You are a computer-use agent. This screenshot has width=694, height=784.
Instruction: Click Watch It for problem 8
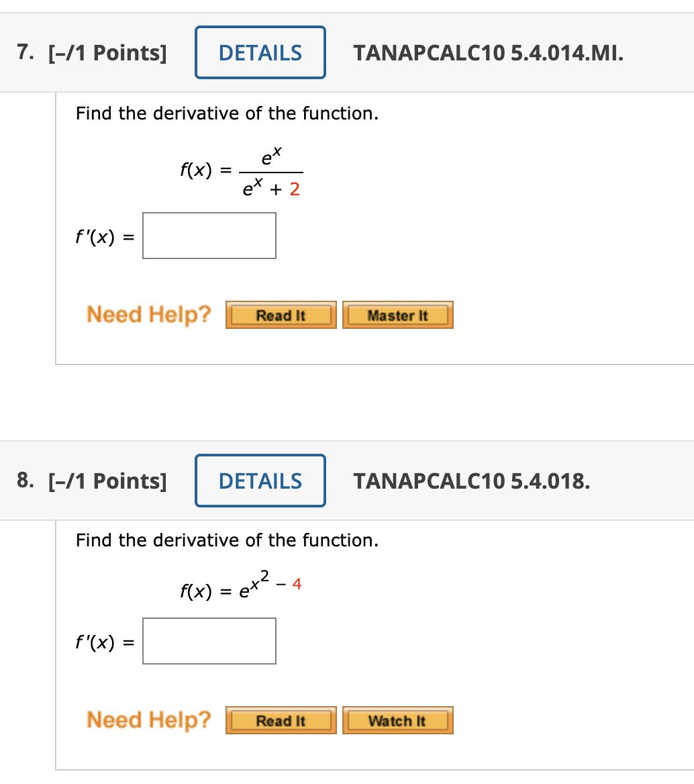(x=397, y=720)
